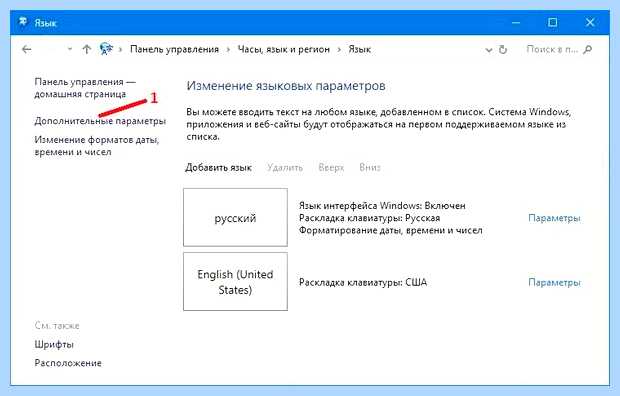Open Параметры for русский language
The height and width of the screenshot is (396, 620).
pos(554,218)
